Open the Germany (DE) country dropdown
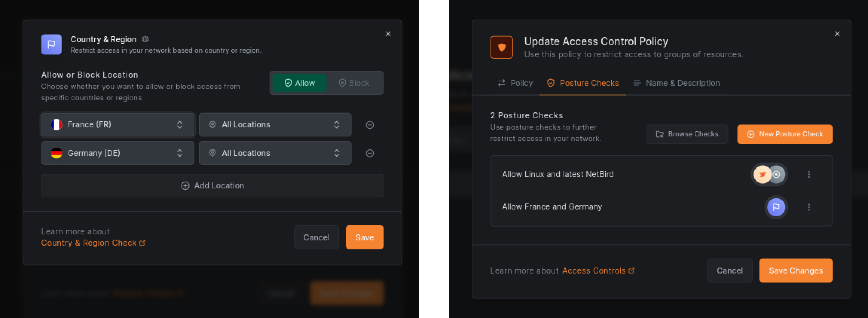Image resolution: width=868 pixels, height=318 pixels. [x=118, y=153]
